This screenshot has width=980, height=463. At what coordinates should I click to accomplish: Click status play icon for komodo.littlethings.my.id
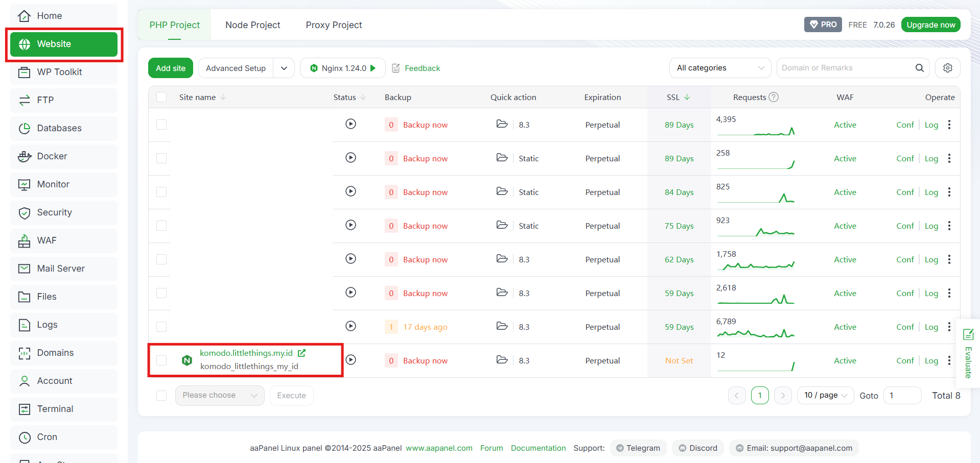(351, 360)
